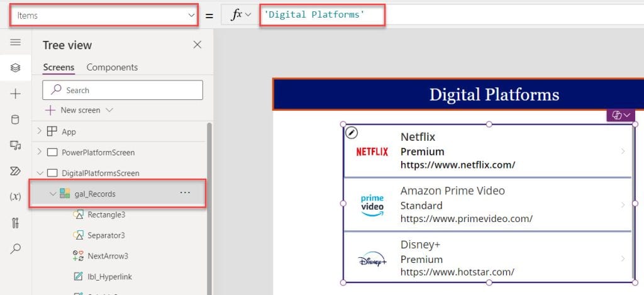Open the Advanced tools icon
Image resolution: width=644 pixels, height=295 pixels.
(15, 223)
